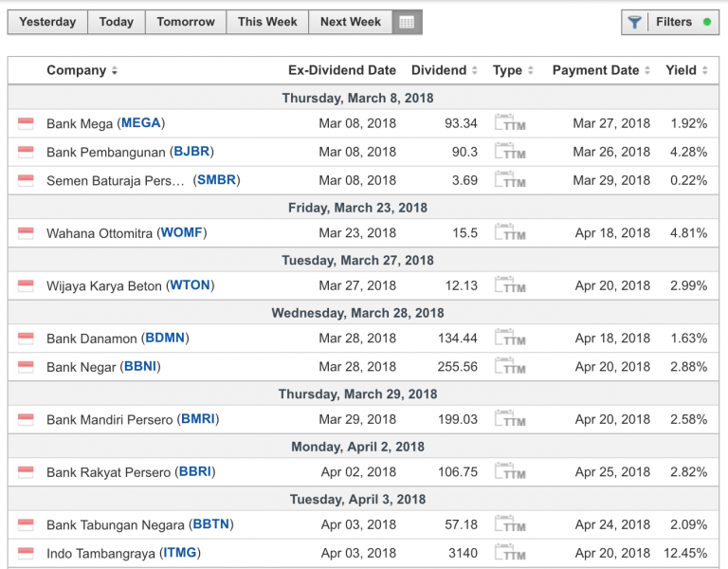
Task: Click the Ex-Dividend Date column header
Action: [x=342, y=70]
